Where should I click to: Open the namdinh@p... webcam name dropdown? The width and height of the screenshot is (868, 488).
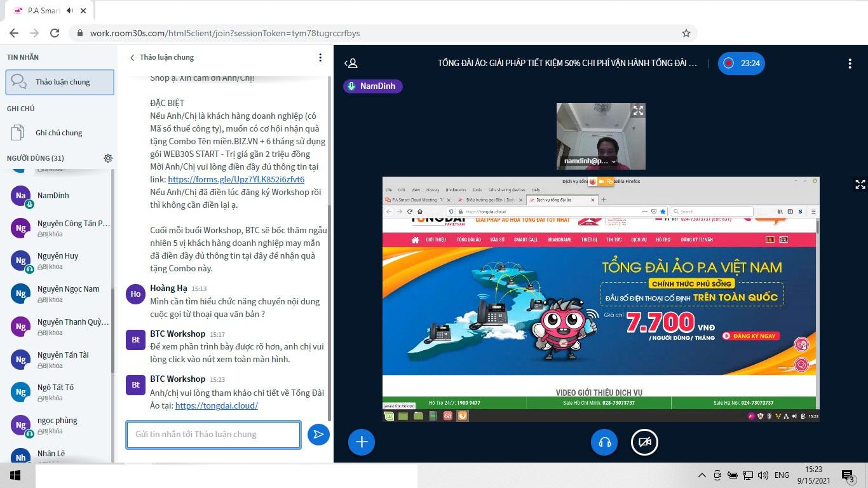589,161
